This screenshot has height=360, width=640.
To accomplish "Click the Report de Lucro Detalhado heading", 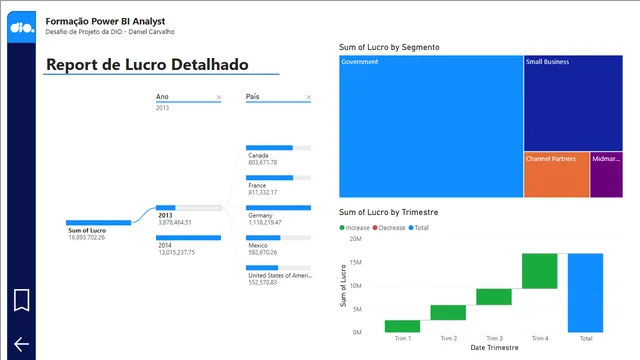I will click(147, 64).
